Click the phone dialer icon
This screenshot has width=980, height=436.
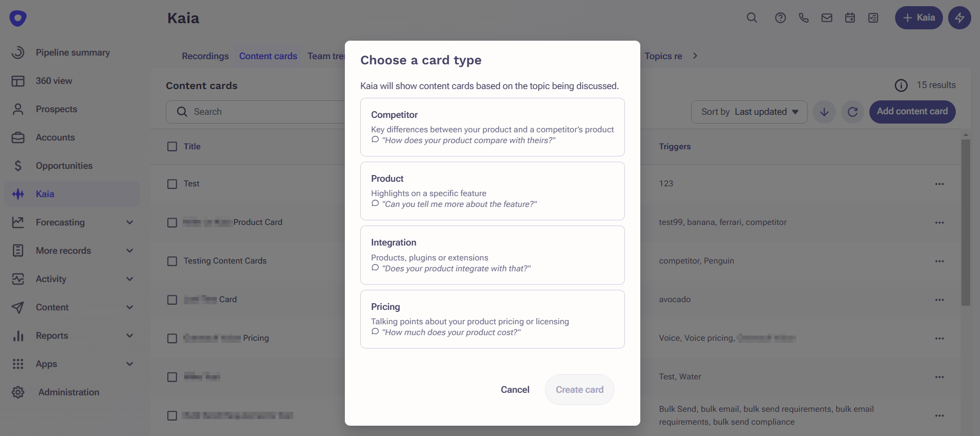[x=803, y=18]
